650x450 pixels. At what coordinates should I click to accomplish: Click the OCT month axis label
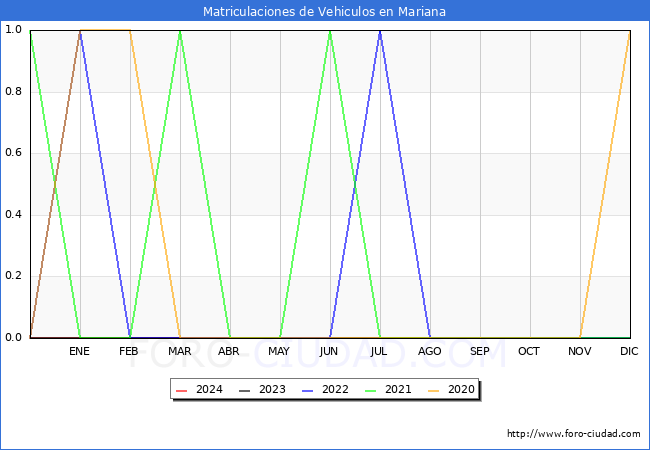pyautogui.click(x=529, y=351)
